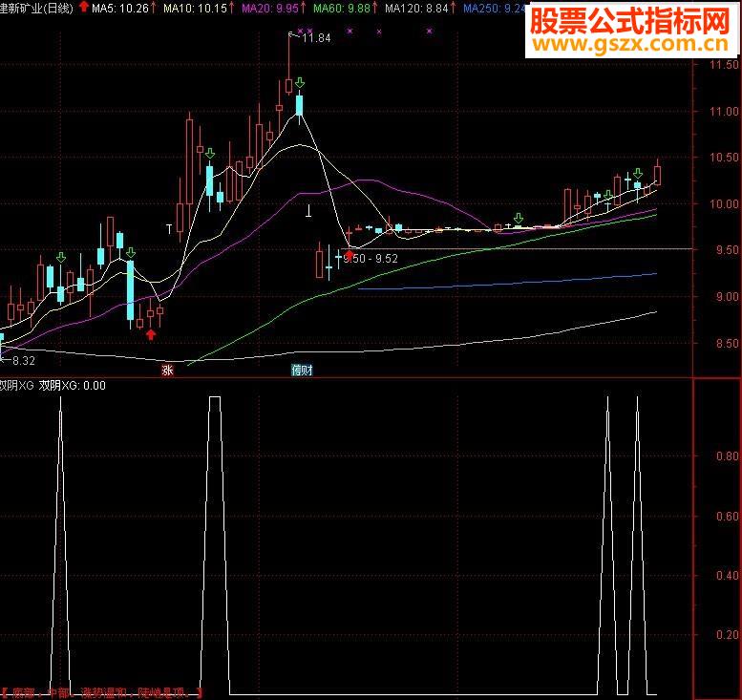Click the green down arrow below the 11.84 peak
The height and width of the screenshot is (700, 742).
coord(300,83)
